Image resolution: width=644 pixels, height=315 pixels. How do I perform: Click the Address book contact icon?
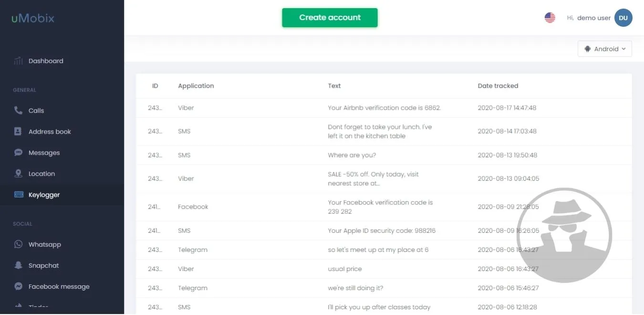pyautogui.click(x=18, y=131)
